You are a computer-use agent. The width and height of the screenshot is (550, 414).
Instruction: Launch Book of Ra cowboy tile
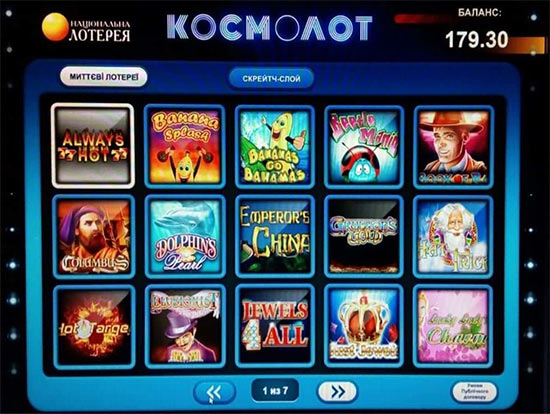(x=454, y=147)
